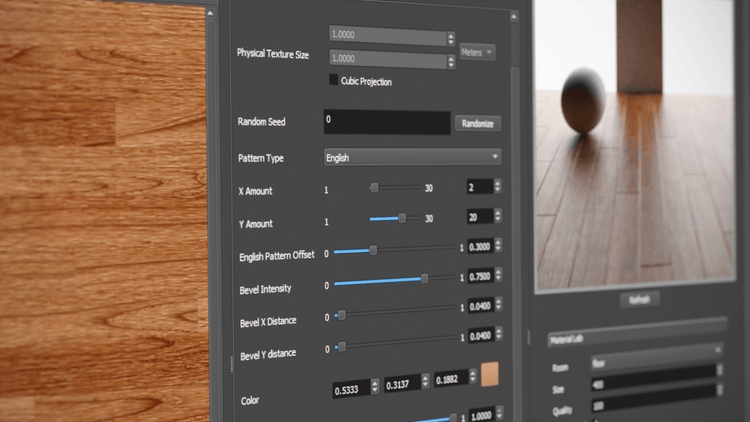The image size is (750, 422).
Task: Open the Meters unit dropdown
Action: coord(477,52)
